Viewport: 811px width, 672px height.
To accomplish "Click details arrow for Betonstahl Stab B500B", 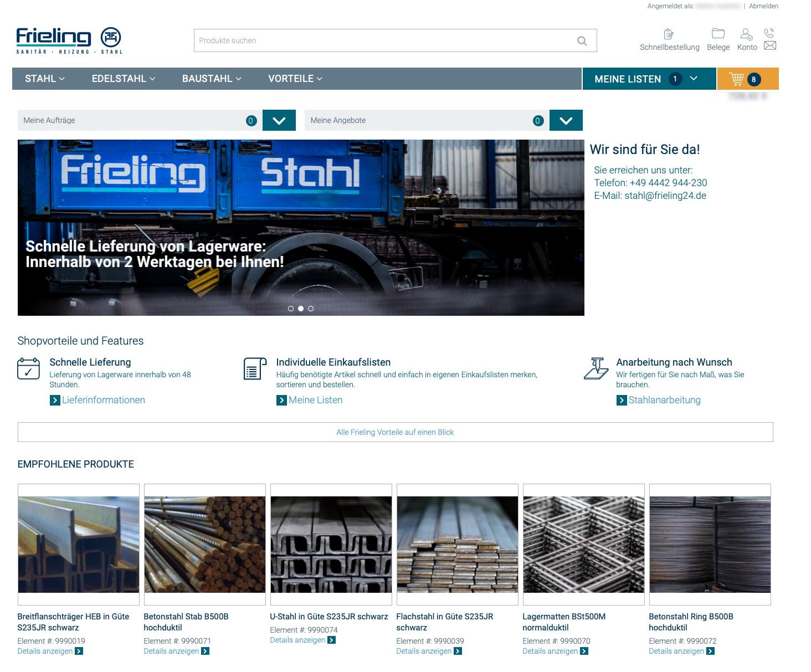I will [x=206, y=651].
